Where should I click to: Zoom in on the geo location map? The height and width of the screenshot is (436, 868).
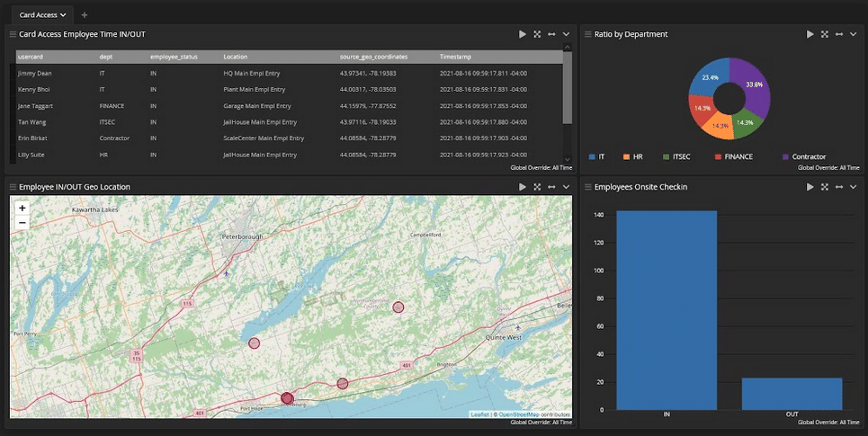click(22, 208)
